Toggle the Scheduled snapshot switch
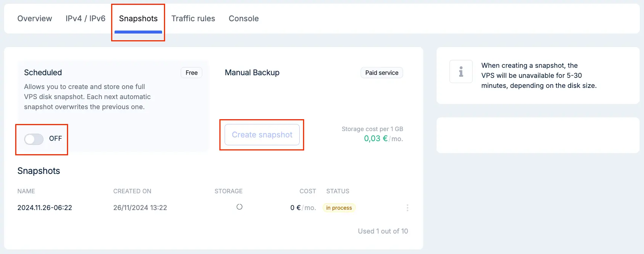The image size is (644, 254). [x=34, y=139]
